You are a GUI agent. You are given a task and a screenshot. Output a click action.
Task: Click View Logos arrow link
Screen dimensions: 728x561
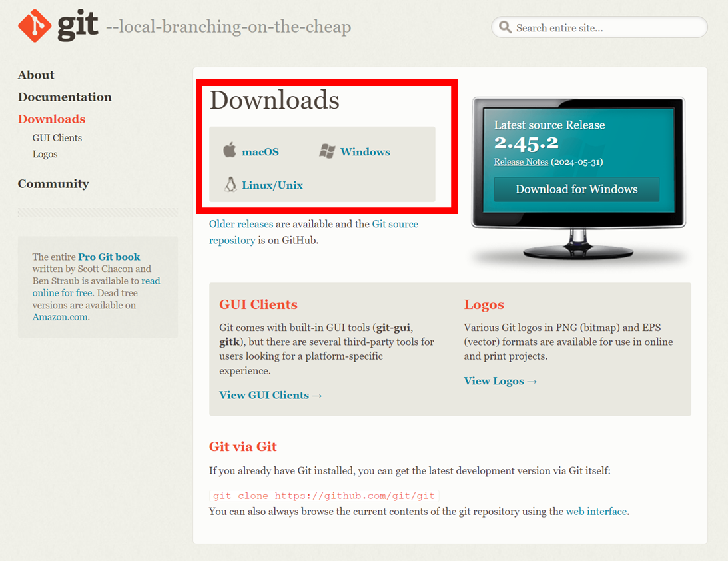[x=500, y=381]
